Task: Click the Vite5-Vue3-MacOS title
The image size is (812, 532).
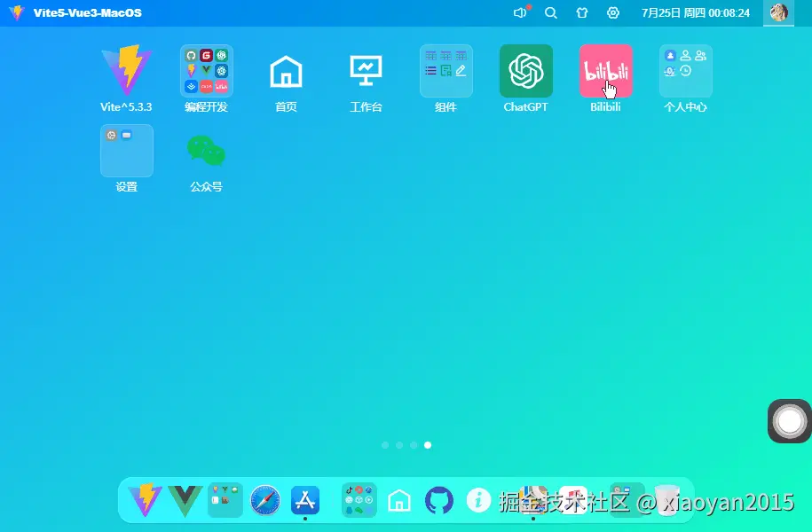Action: click(x=88, y=13)
